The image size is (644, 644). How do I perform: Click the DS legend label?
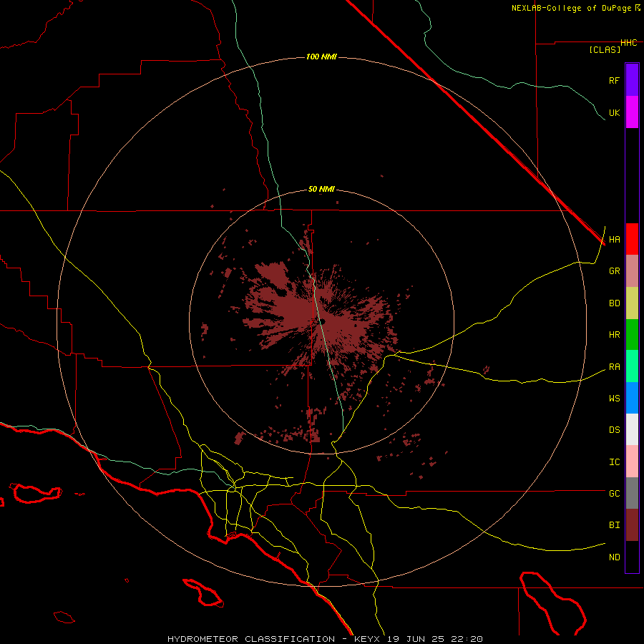tap(614, 430)
